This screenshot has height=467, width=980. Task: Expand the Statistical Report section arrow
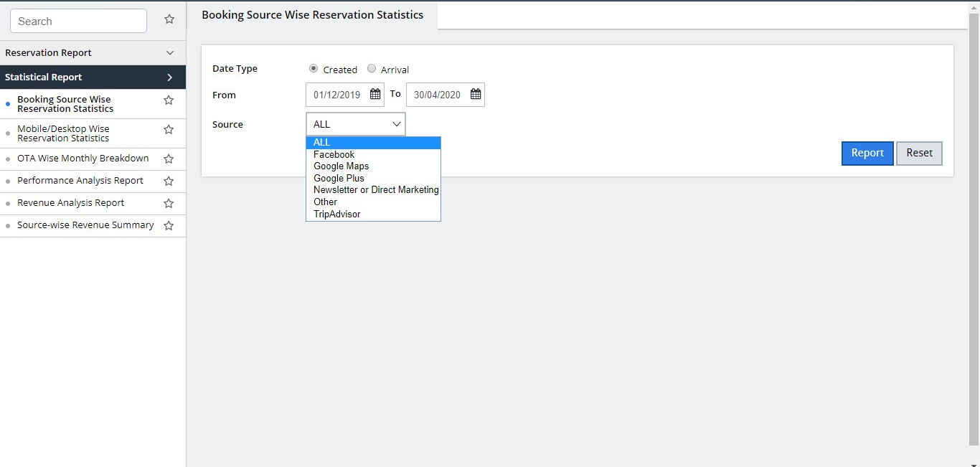click(x=170, y=77)
